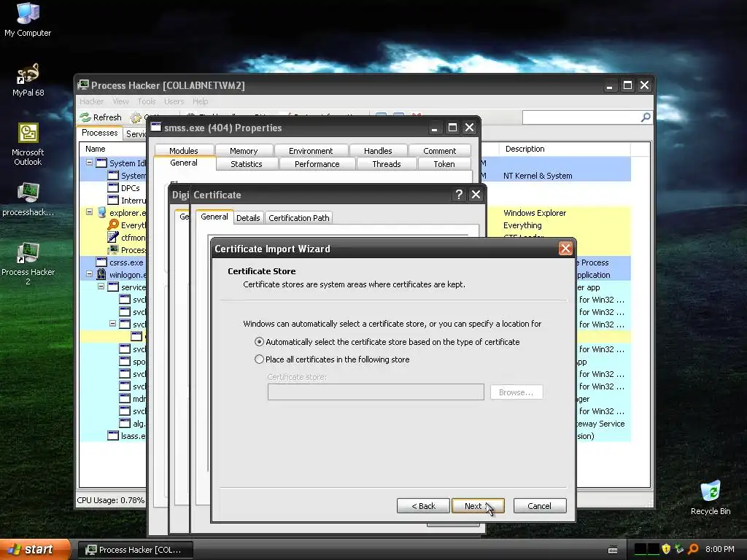Collapse the explorer.exe process tree
This screenshot has width=747, height=560.
pyautogui.click(x=89, y=212)
